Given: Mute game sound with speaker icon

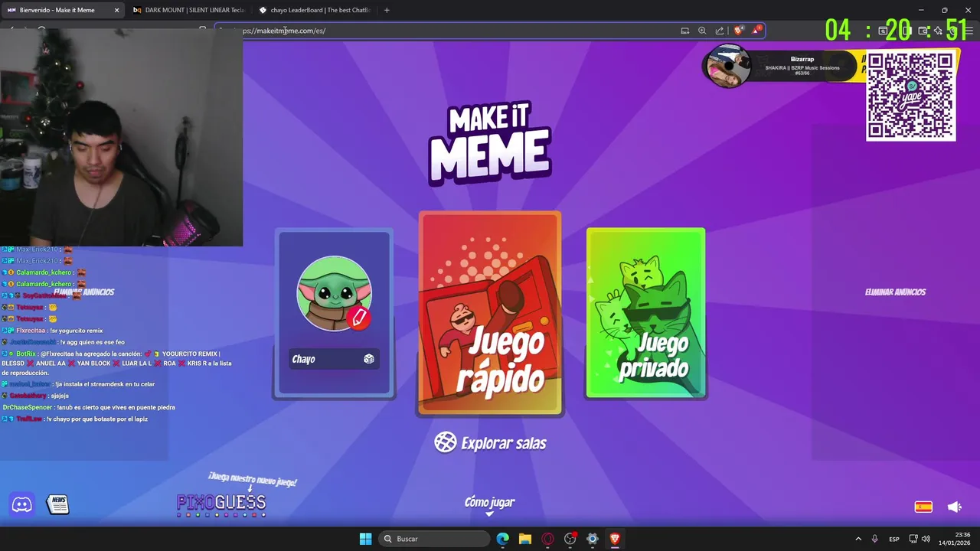Looking at the screenshot, I should (x=954, y=507).
